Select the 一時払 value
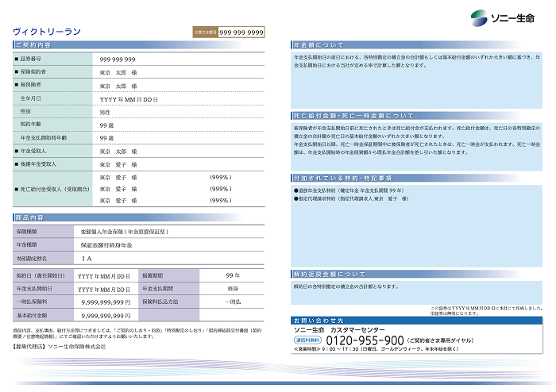The height and width of the screenshot is (392, 556). pyautogui.click(x=233, y=302)
